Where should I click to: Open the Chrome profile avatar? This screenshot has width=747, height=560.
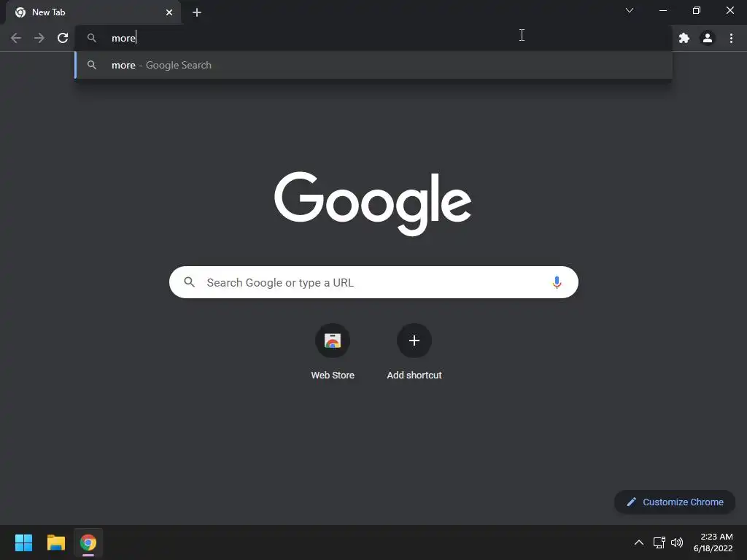(708, 38)
